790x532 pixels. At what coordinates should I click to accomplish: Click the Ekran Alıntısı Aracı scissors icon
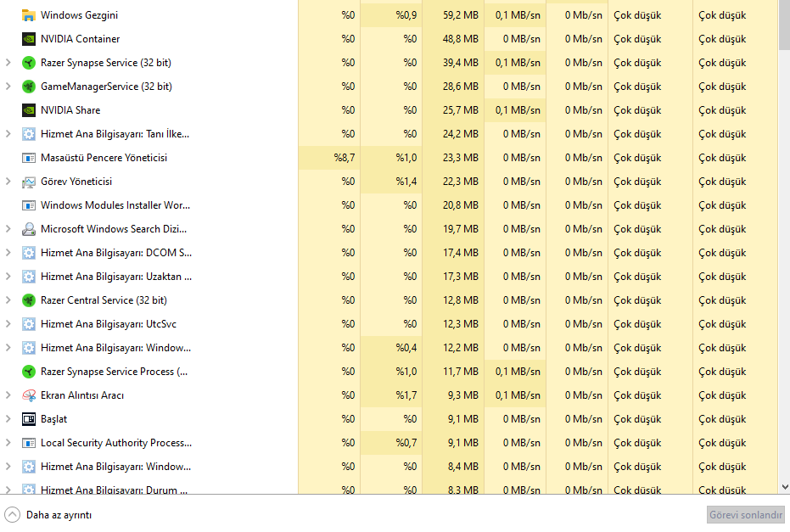[x=29, y=395]
